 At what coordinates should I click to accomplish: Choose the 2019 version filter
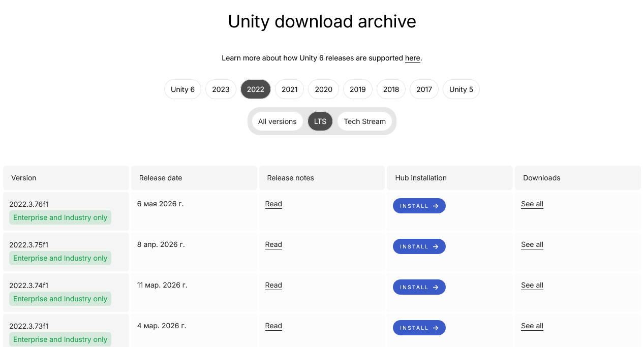[357, 89]
